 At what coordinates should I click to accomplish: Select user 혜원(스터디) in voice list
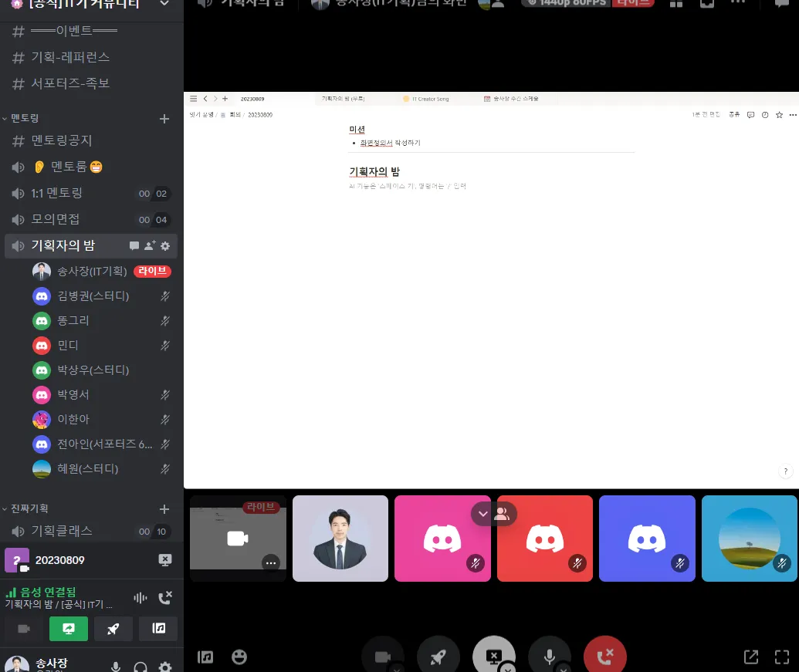tap(102, 469)
